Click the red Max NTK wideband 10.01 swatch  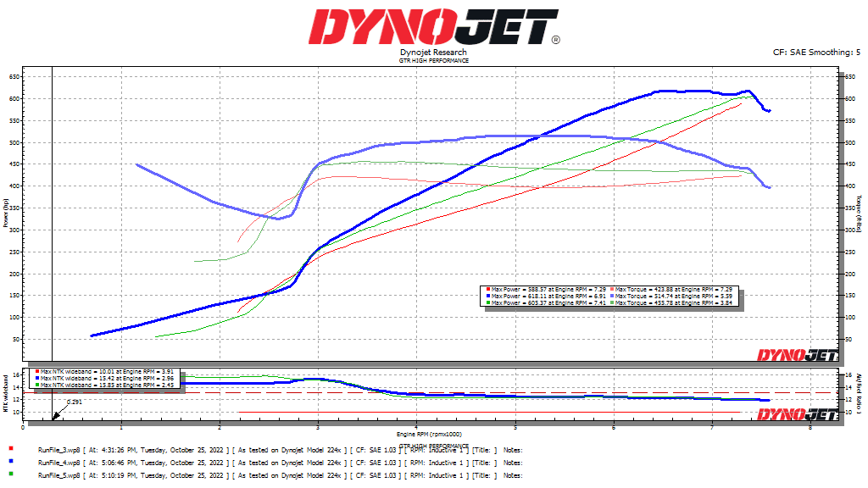[x=37, y=372]
